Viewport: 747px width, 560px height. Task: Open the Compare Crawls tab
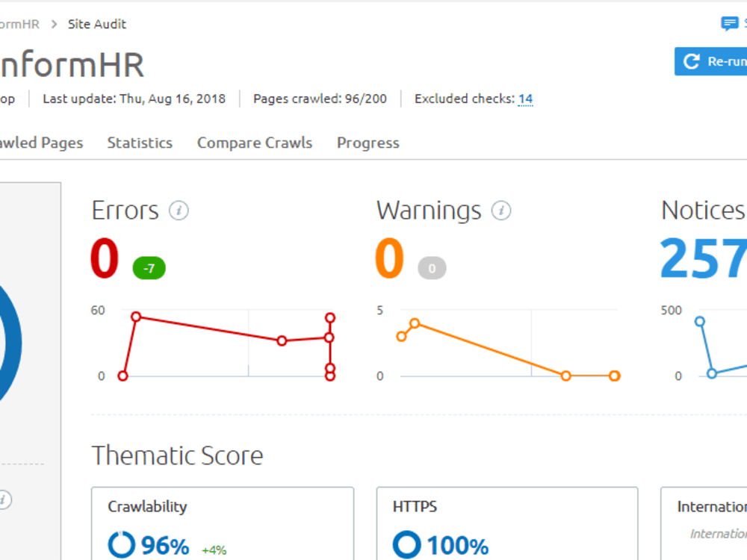coord(255,143)
